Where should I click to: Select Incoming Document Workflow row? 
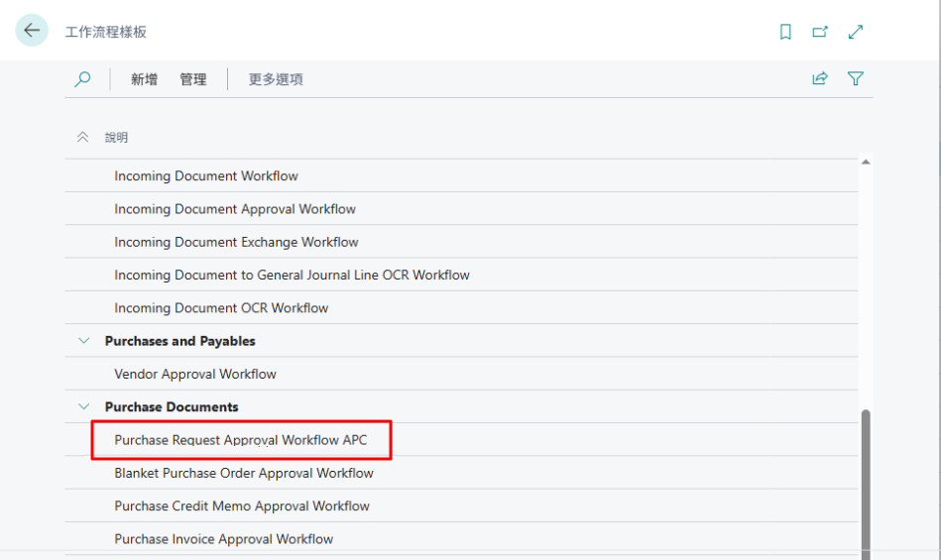pyautogui.click(x=461, y=175)
